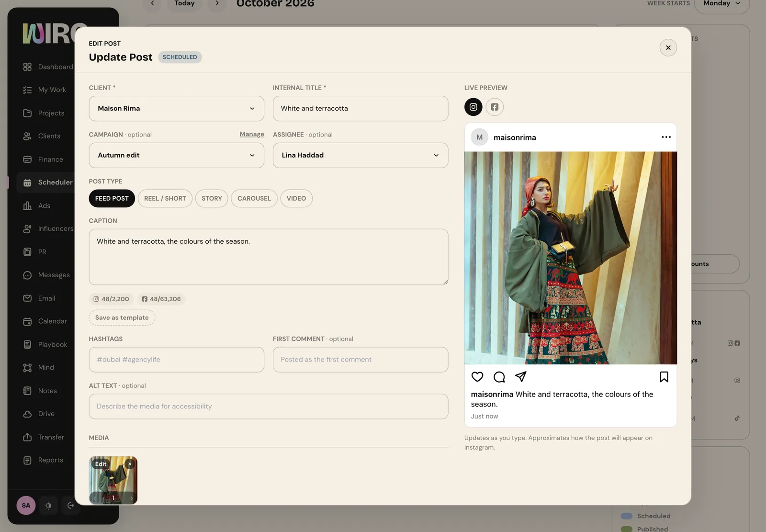The height and width of the screenshot is (532, 766).
Task: Click the Edit button on media thumbnail
Action: 101,464
